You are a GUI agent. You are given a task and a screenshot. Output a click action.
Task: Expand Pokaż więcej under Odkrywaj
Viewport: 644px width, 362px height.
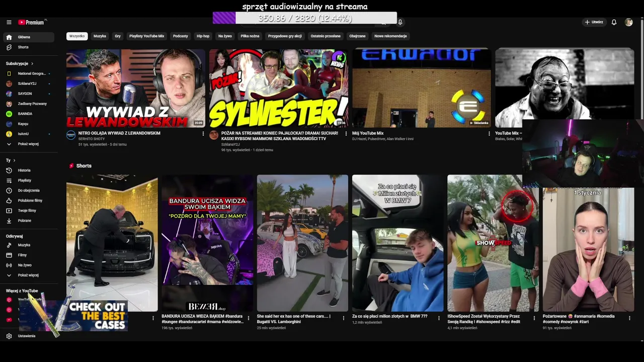pos(28,276)
